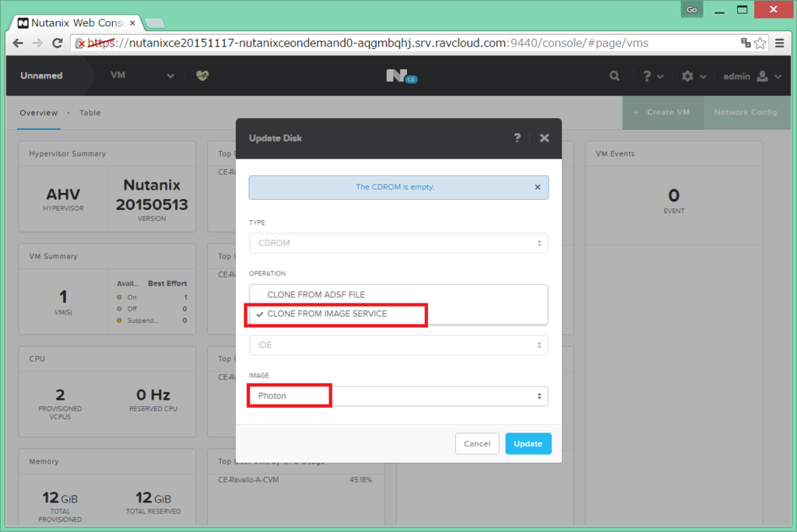The width and height of the screenshot is (797, 532).
Task: Click the 2 Provisioned VCPUs value
Action: 60,394
